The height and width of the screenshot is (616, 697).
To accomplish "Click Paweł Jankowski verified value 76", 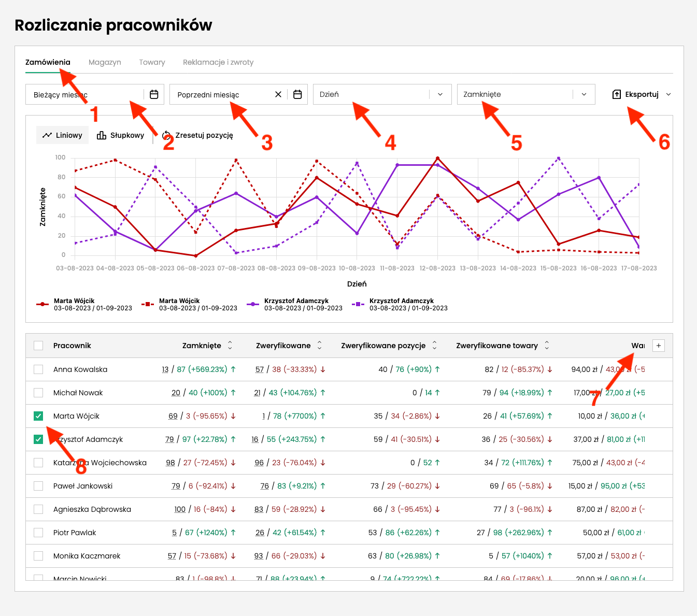I will [265, 486].
